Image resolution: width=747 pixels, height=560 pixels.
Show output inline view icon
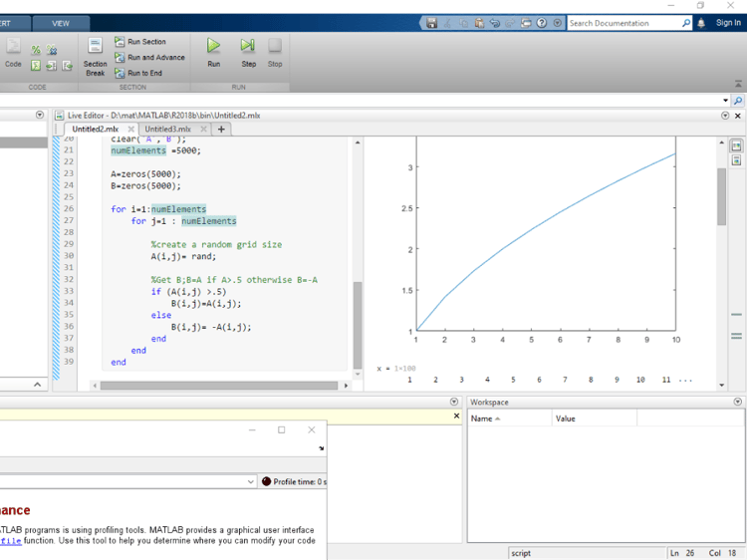pos(736,160)
